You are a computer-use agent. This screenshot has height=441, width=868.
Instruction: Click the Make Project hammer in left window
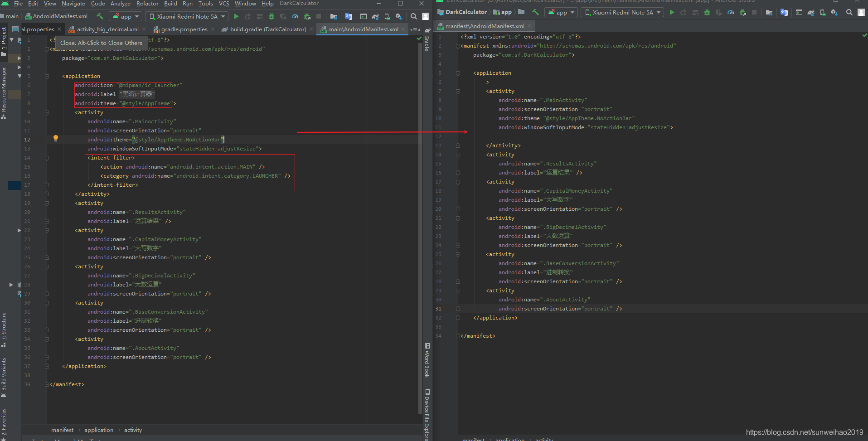pyautogui.click(x=100, y=16)
